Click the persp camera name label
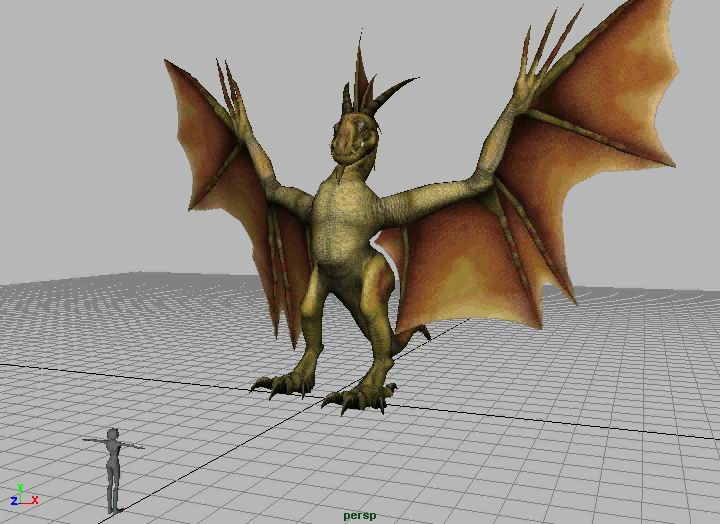 [359, 515]
